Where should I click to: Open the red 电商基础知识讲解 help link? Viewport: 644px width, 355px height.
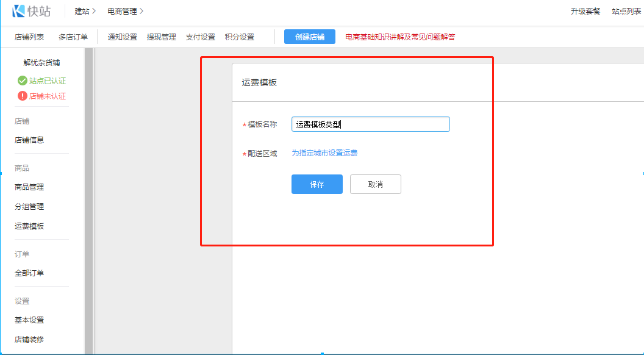[x=400, y=37]
